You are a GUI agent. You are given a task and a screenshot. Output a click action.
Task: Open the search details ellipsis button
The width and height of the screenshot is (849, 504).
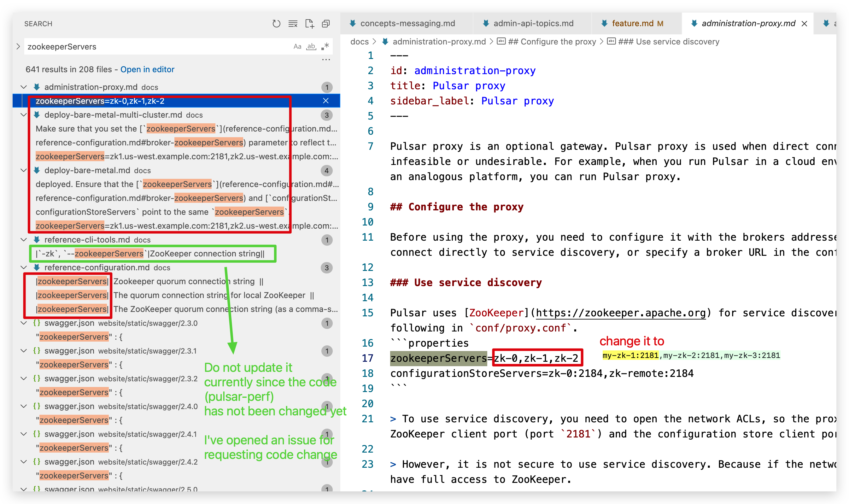click(326, 60)
